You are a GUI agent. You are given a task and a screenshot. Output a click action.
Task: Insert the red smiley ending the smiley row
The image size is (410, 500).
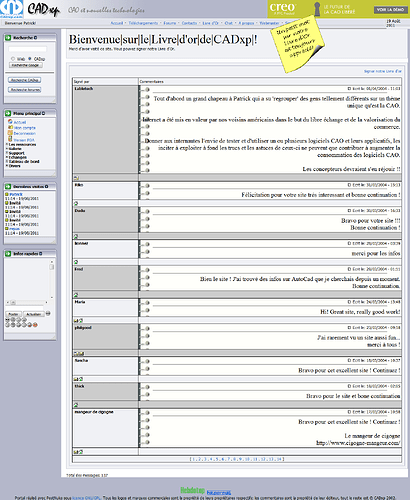[x=35, y=325]
